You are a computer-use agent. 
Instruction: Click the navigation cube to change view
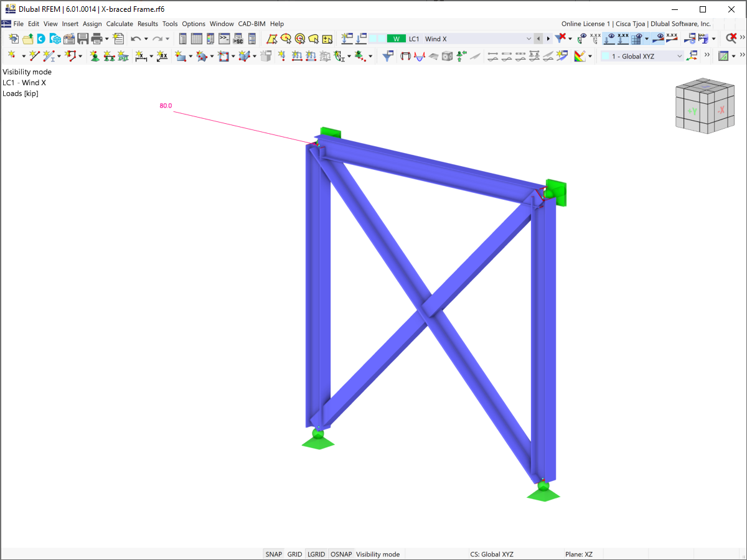703,106
